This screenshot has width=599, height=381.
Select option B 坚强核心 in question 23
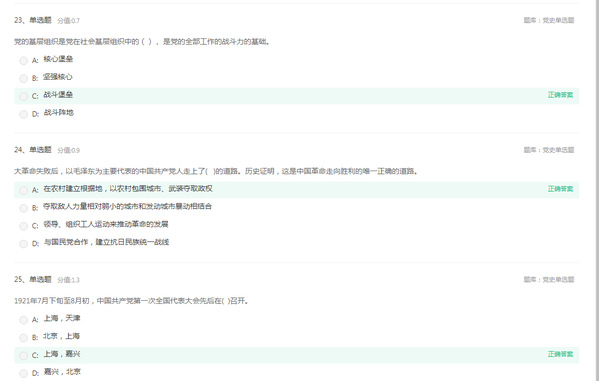23,78
